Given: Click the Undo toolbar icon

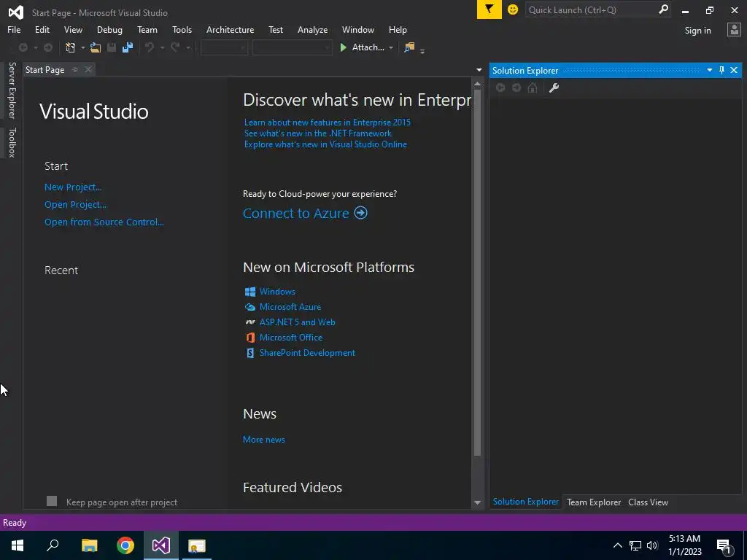Looking at the screenshot, I should point(150,47).
